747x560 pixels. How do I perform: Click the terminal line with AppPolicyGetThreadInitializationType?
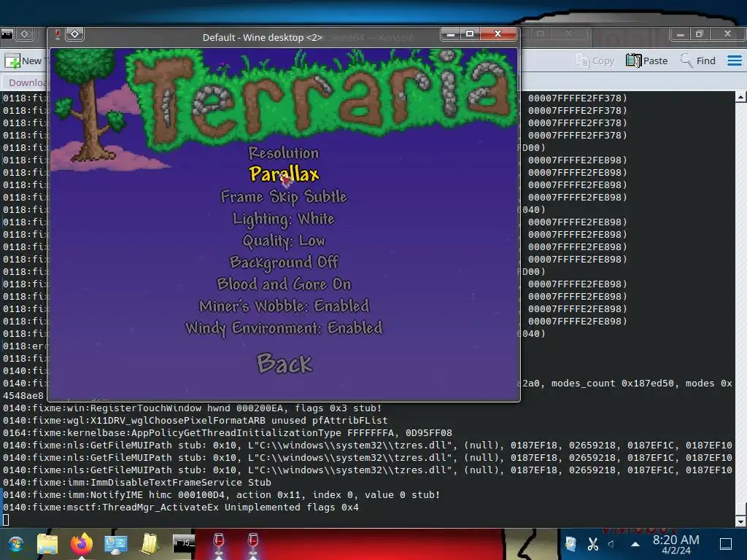[x=228, y=433]
